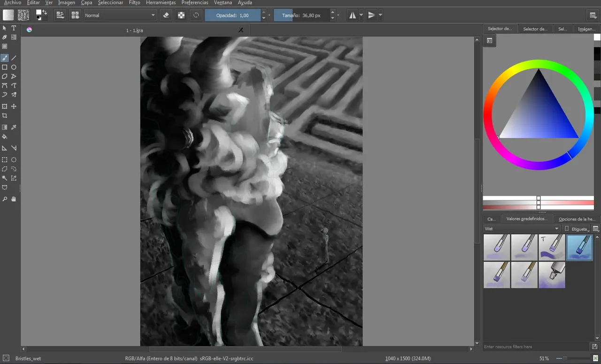The width and height of the screenshot is (601, 364).
Task: Open the Wet tag dropdown
Action: click(x=522, y=229)
